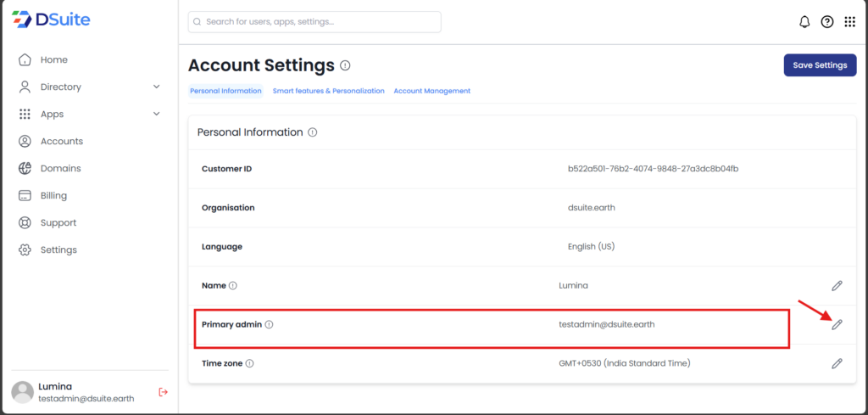Go to Billing in sidebar

pos(53,195)
